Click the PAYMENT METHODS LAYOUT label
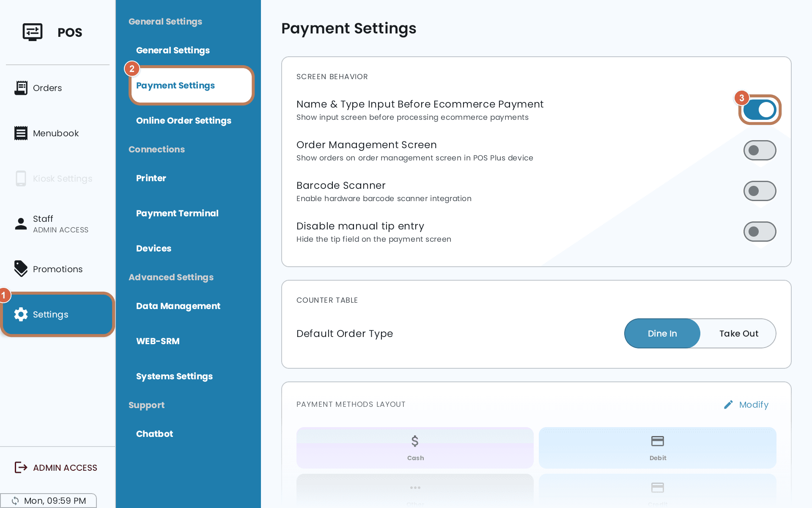The image size is (812, 508). click(351, 404)
